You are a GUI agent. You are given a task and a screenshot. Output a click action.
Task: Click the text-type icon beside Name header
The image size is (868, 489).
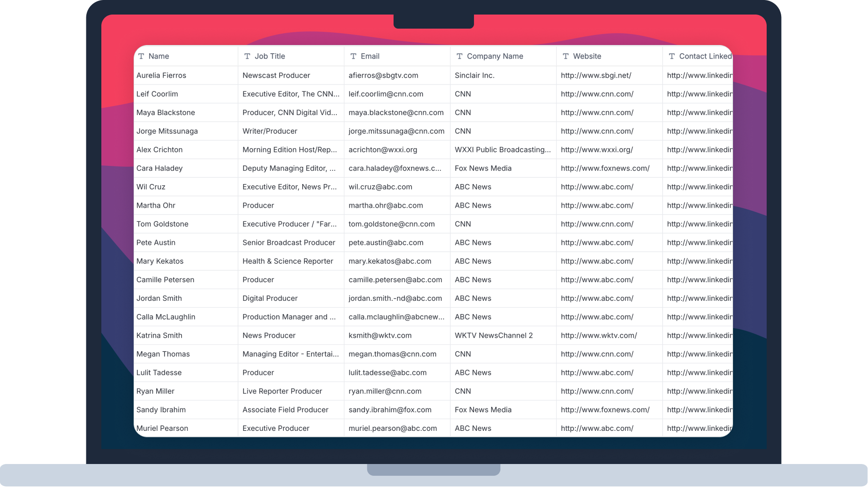click(141, 56)
